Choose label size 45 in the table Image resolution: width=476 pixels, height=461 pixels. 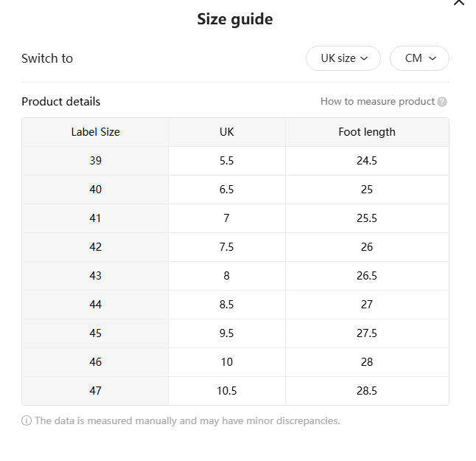click(x=95, y=333)
